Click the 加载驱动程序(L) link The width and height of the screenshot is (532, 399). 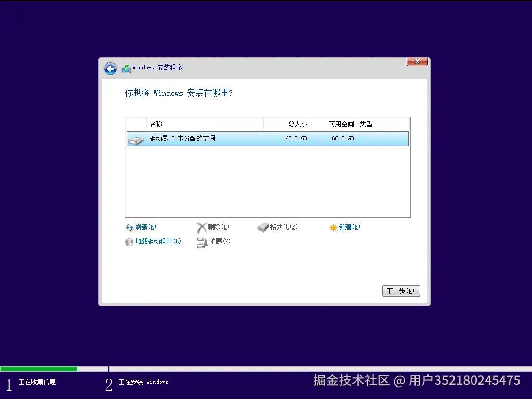point(158,241)
